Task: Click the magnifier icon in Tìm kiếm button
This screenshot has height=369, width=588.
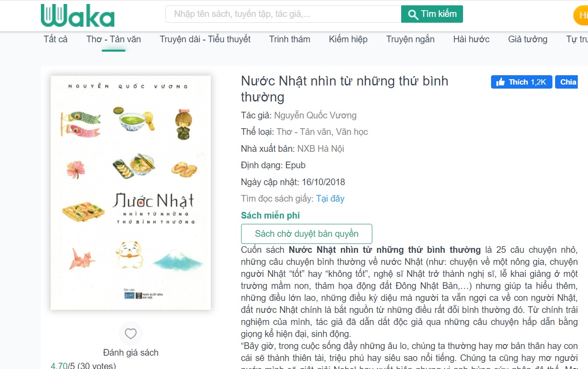Action: coord(413,14)
